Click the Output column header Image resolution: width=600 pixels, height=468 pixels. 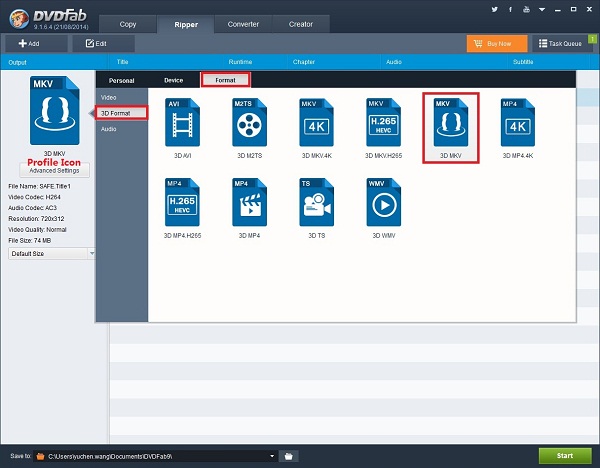point(18,62)
